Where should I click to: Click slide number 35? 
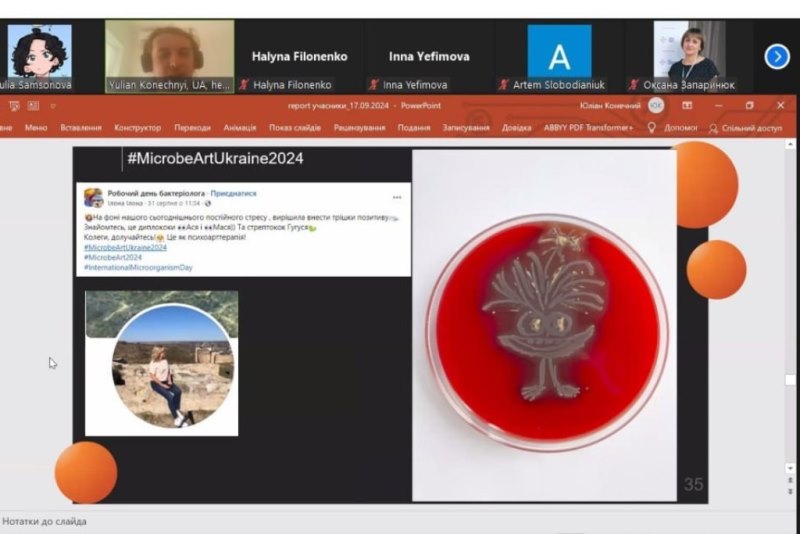click(693, 484)
